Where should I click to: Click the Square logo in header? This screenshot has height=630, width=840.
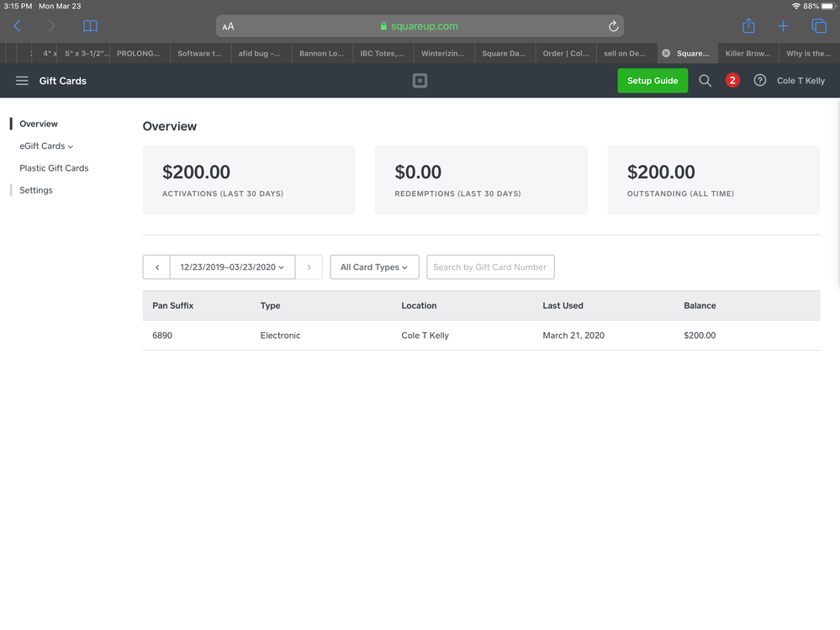pyautogui.click(x=420, y=81)
